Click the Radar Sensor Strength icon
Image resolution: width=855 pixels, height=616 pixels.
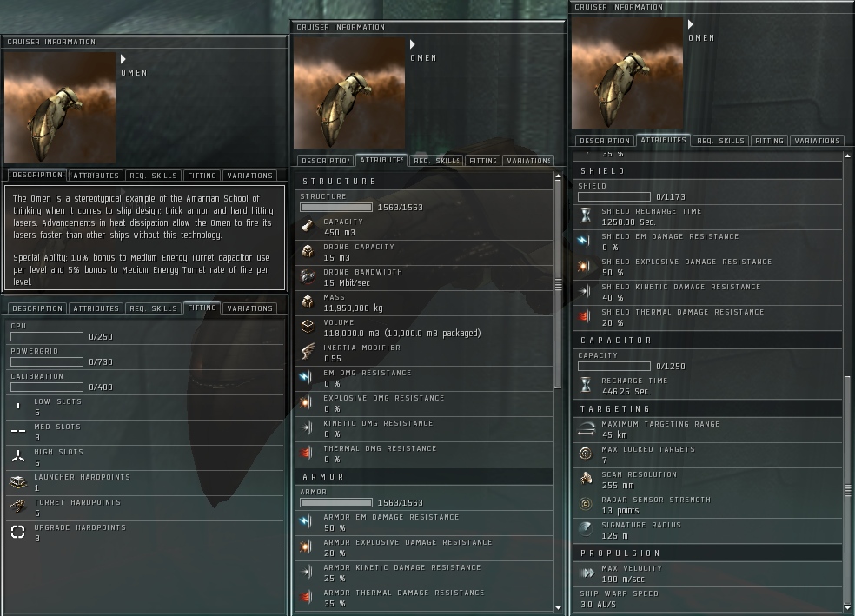586,504
